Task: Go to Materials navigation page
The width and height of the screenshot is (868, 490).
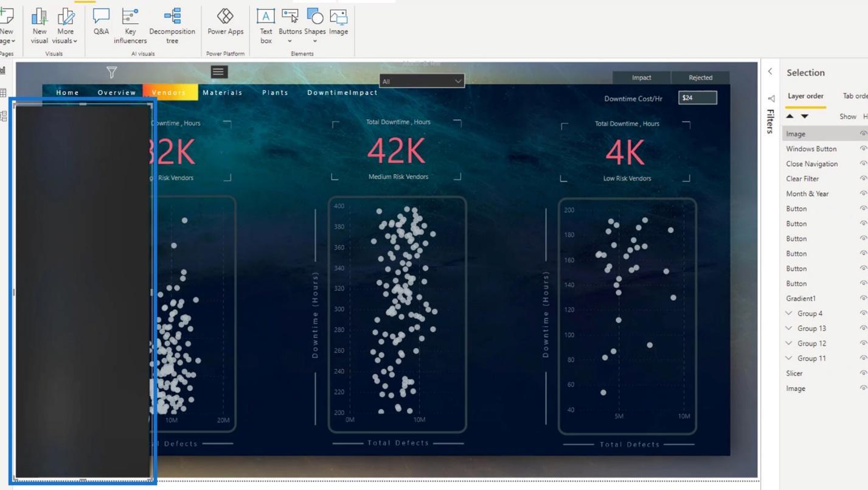Action: 223,93
